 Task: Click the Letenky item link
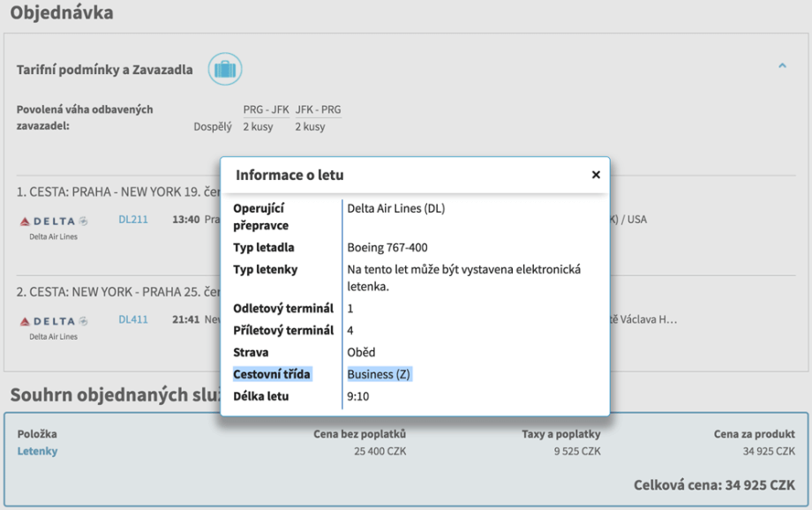click(37, 451)
